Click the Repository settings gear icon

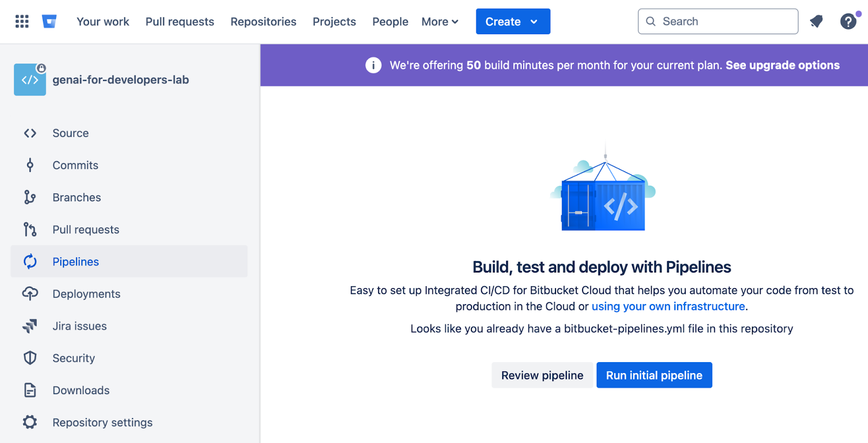pyautogui.click(x=30, y=422)
